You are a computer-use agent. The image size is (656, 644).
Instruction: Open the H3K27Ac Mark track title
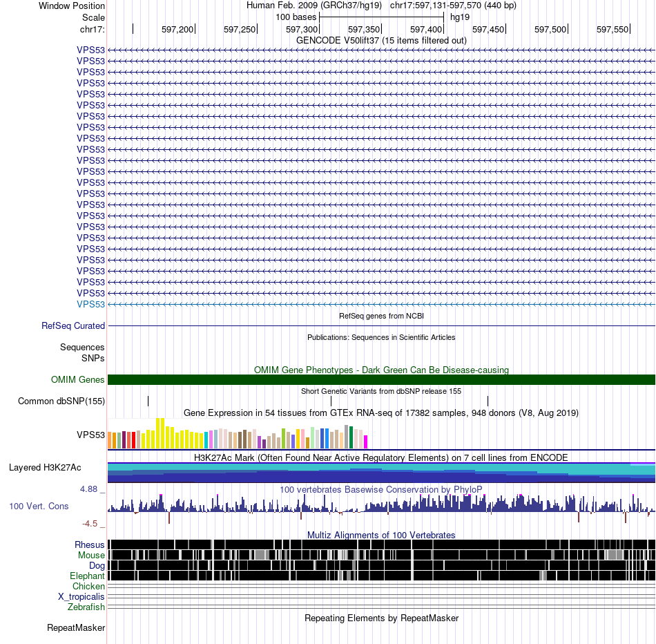coord(381,457)
